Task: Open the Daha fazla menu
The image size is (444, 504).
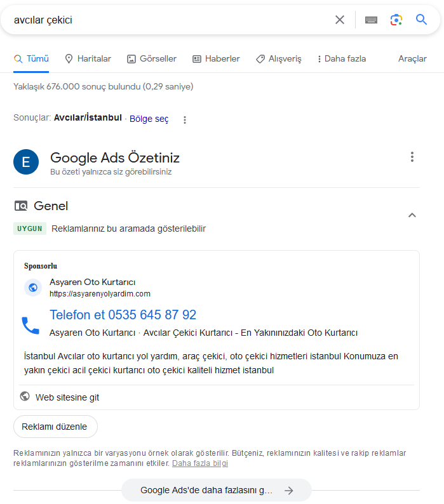Action: coord(342,59)
